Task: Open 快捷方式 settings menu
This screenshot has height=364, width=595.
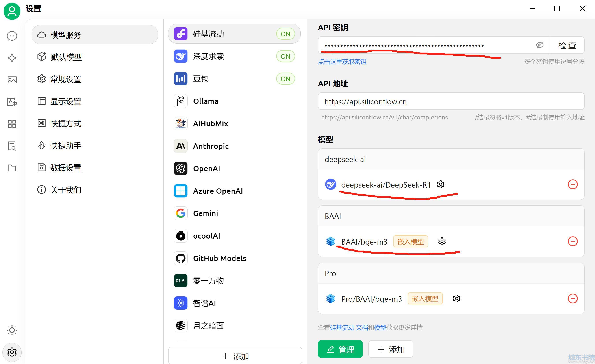Action: (x=95, y=123)
